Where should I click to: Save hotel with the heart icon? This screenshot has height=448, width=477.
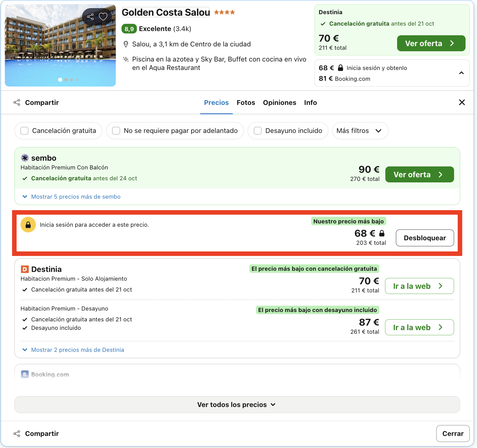click(x=103, y=17)
